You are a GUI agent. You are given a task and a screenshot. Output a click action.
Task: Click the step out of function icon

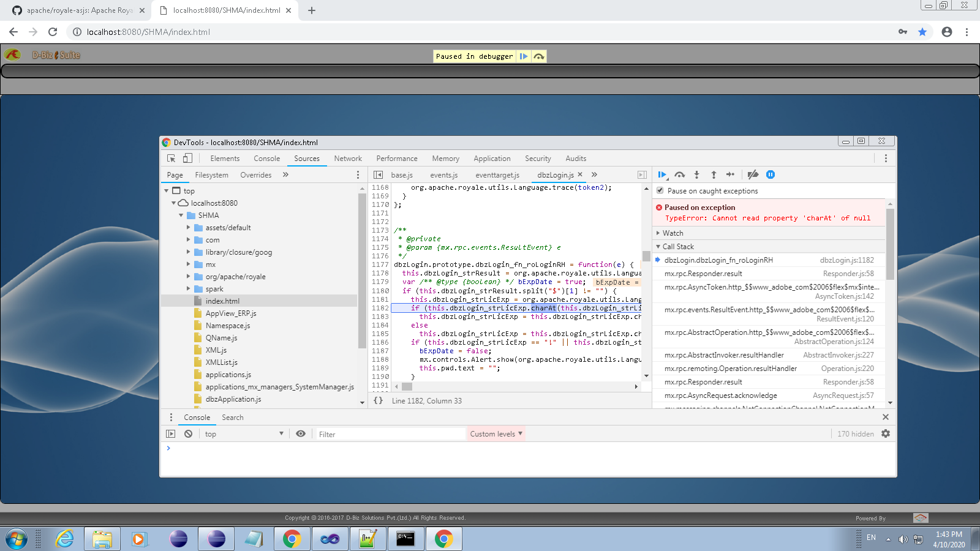(714, 174)
